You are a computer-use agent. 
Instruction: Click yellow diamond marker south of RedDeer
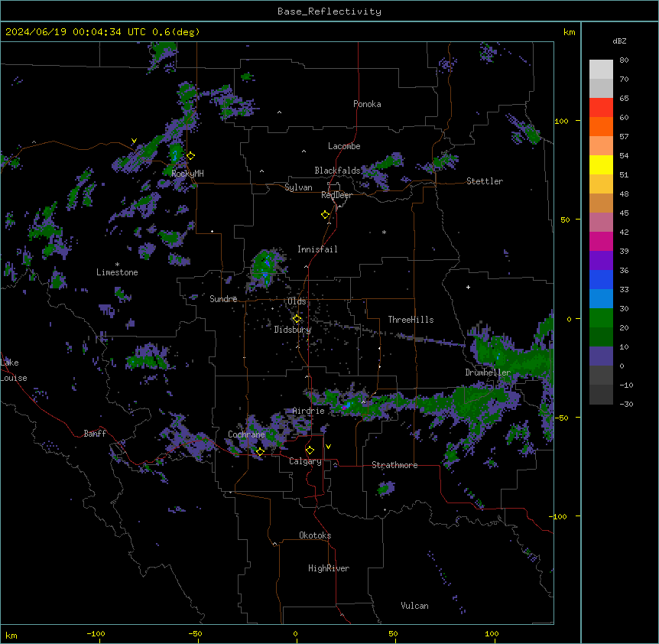pos(325,215)
